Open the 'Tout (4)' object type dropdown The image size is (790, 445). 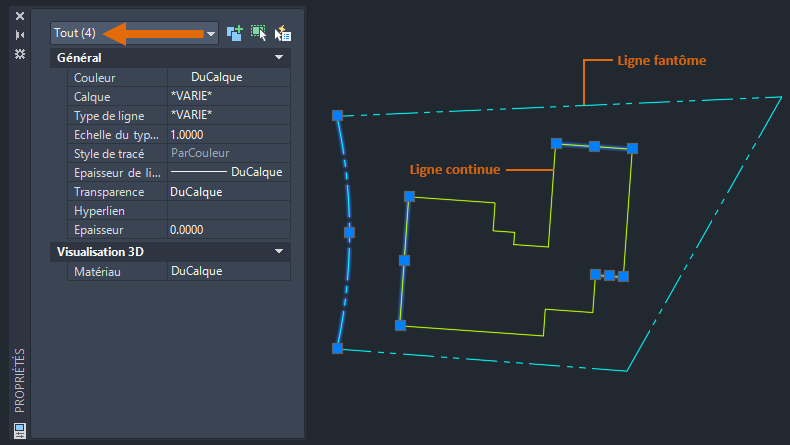pyautogui.click(x=134, y=33)
